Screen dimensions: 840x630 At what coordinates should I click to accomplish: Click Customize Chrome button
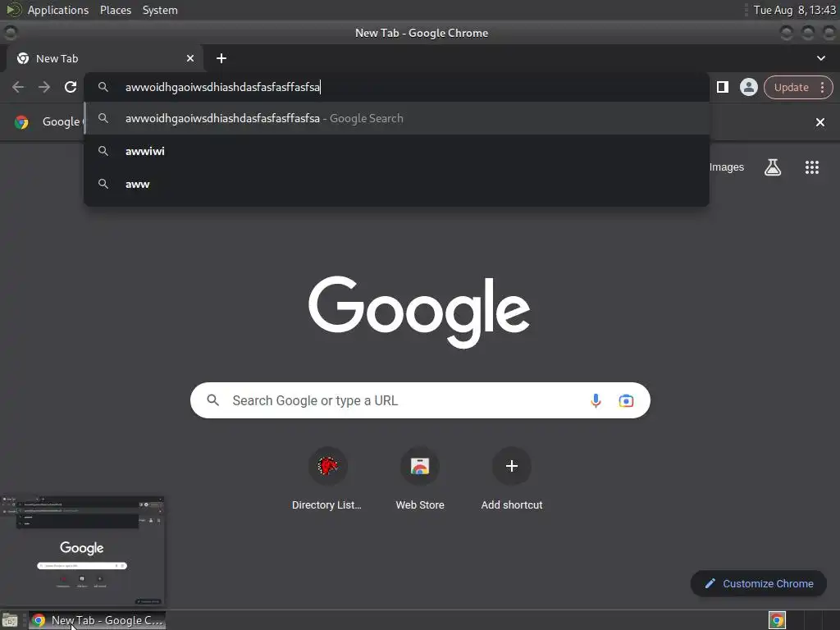coord(759,583)
